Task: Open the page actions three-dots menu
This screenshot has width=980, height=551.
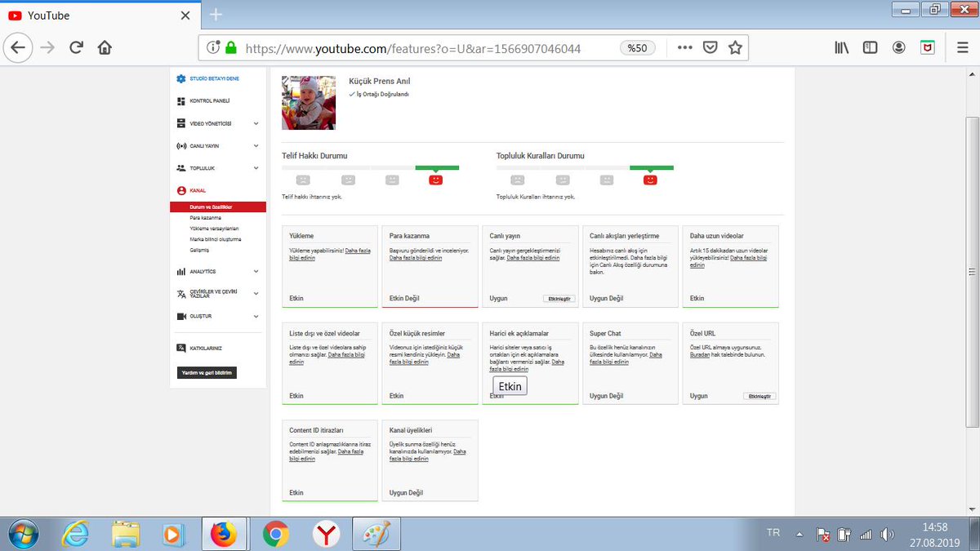Action: (x=685, y=48)
